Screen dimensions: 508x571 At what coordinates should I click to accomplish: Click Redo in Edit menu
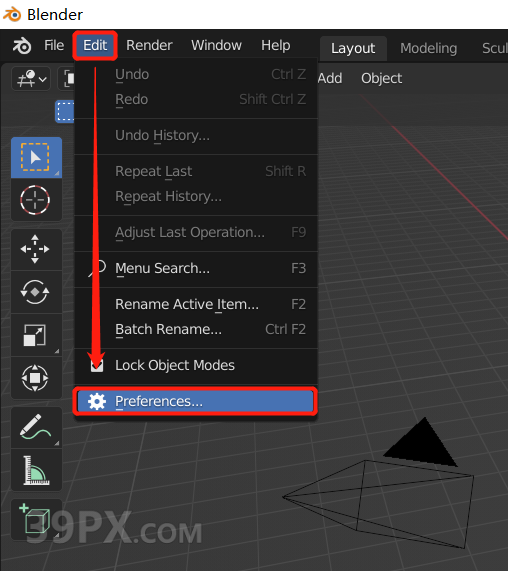(196, 99)
